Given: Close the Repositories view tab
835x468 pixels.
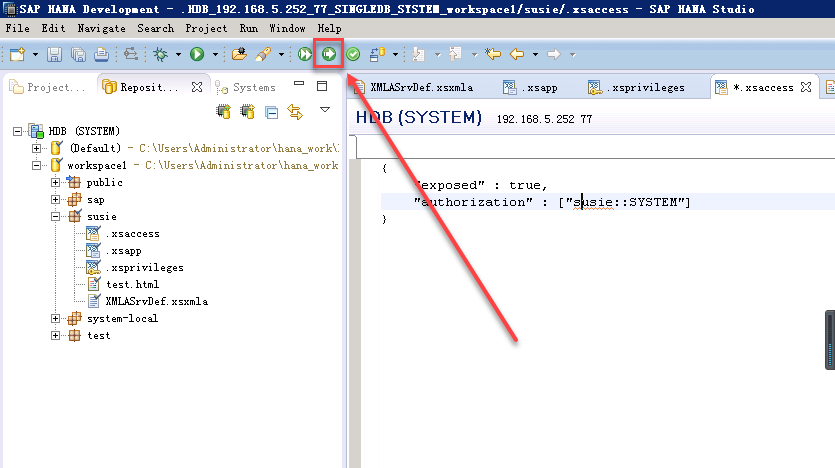Looking at the screenshot, I should pyautogui.click(x=197, y=87).
